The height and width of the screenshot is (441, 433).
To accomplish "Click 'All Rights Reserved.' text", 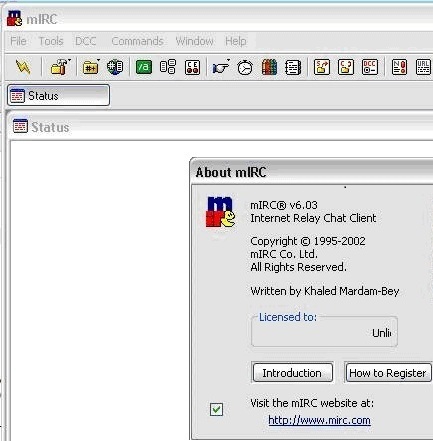I will pos(298,267).
